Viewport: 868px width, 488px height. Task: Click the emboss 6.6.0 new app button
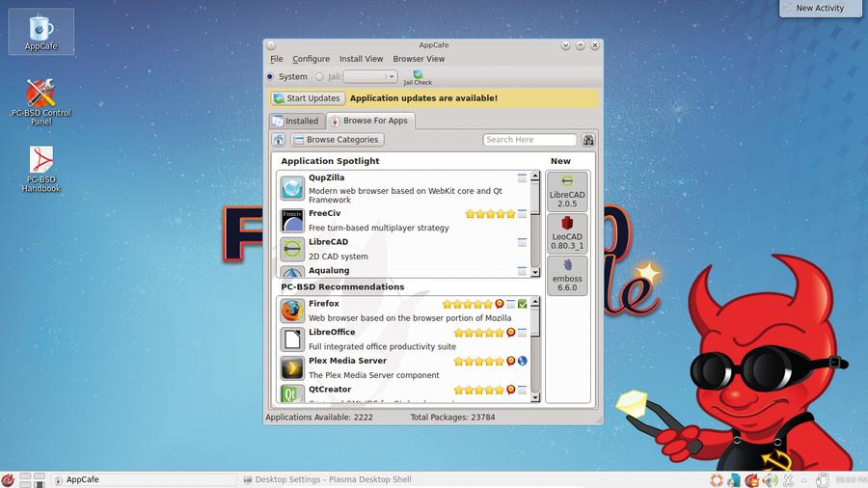[567, 276]
